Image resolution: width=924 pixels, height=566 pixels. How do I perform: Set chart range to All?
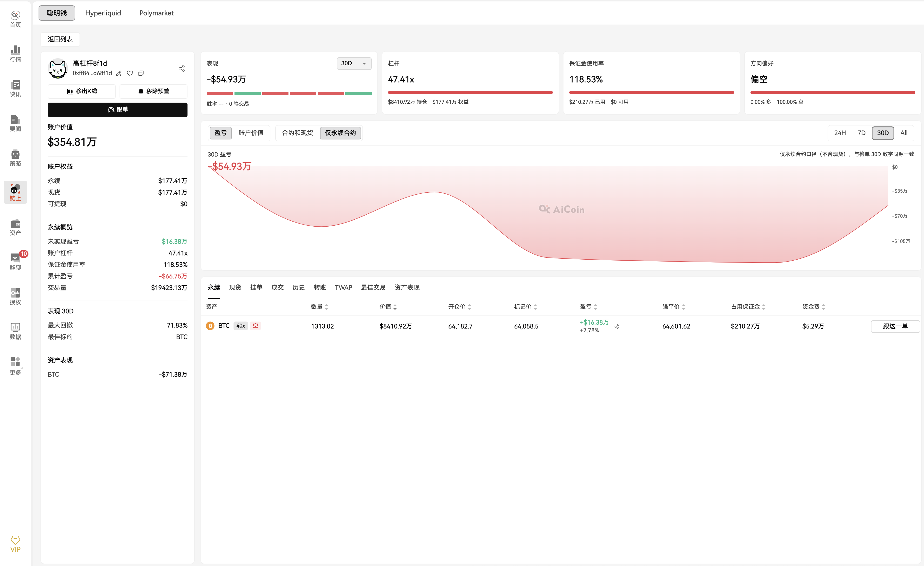[904, 133]
